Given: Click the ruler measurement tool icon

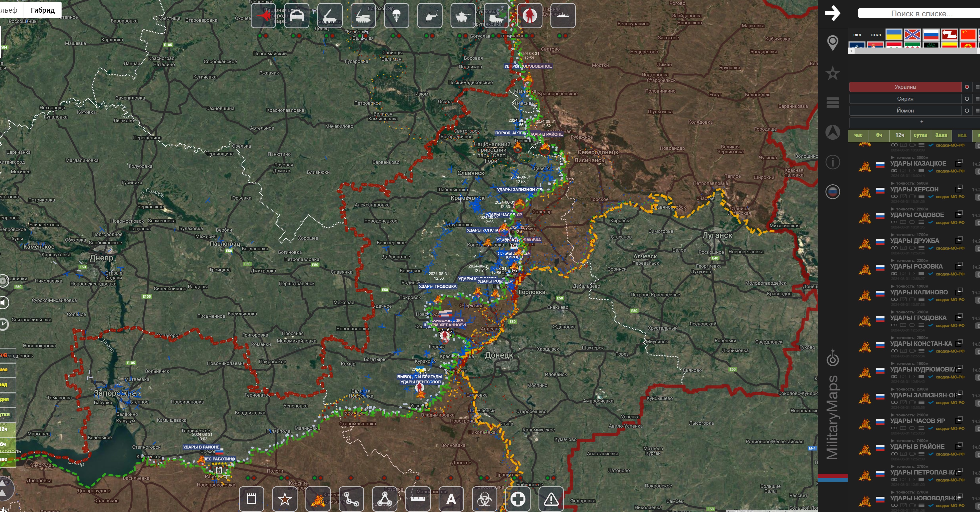Looking at the screenshot, I should point(418,499).
